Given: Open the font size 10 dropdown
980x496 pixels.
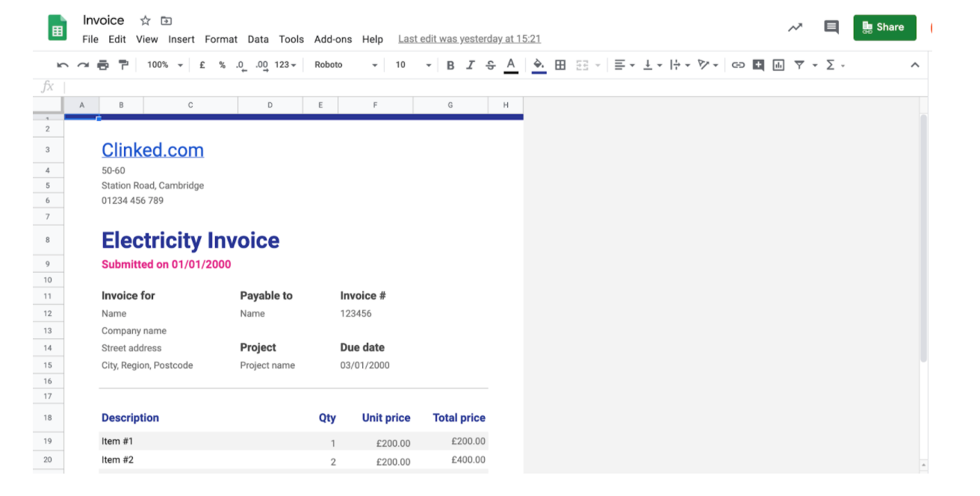Looking at the screenshot, I should (x=413, y=65).
